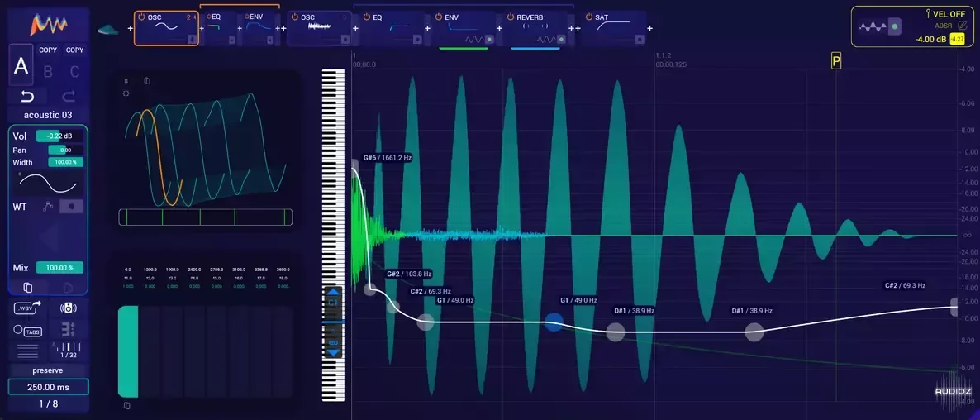Click the undo arrow icon
Screen dimensions: 980x420
coord(27,96)
